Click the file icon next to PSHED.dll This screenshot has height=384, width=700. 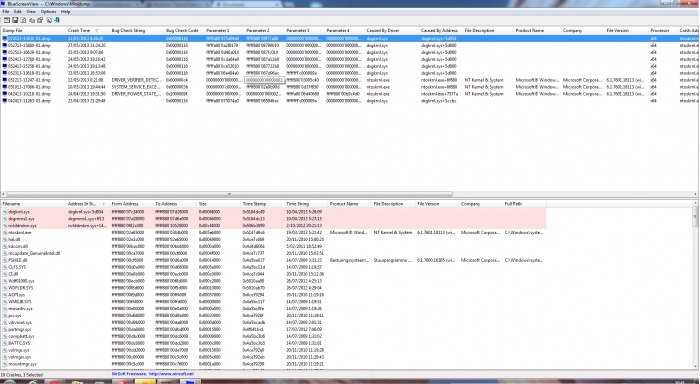tap(5, 260)
